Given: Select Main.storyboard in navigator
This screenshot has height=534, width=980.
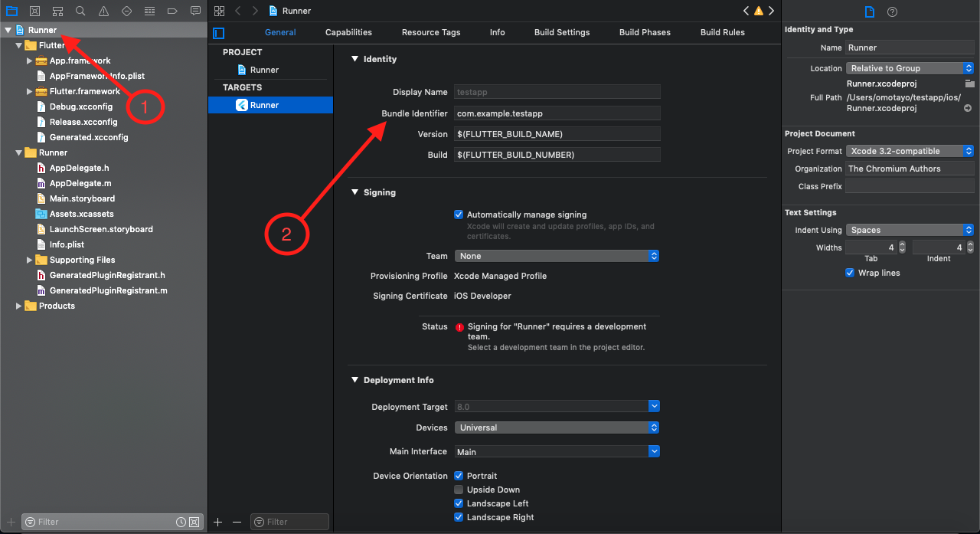Looking at the screenshot, I should tap(82, 198).
